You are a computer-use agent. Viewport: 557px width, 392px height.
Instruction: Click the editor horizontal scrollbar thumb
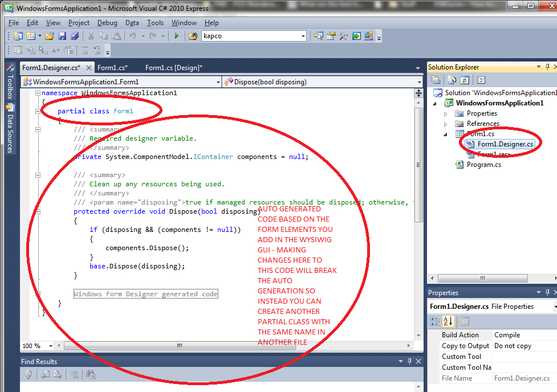pyautogui.click(x=180, y=345)
